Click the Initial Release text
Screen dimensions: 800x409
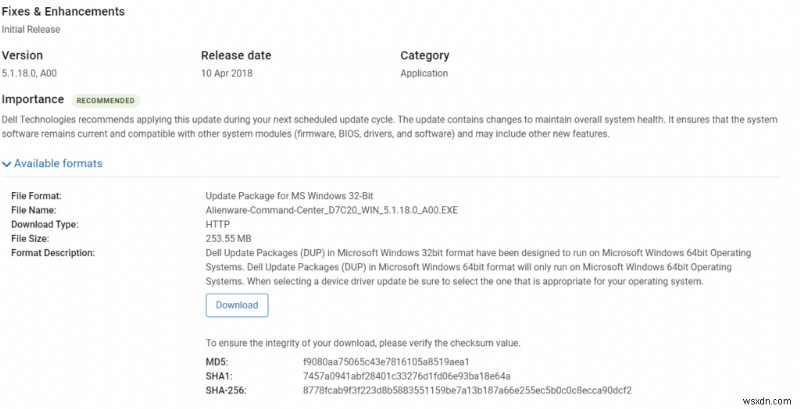30,29
